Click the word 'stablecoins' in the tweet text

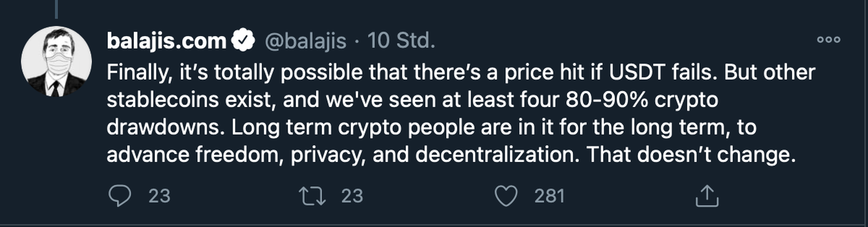click(162, 100)
